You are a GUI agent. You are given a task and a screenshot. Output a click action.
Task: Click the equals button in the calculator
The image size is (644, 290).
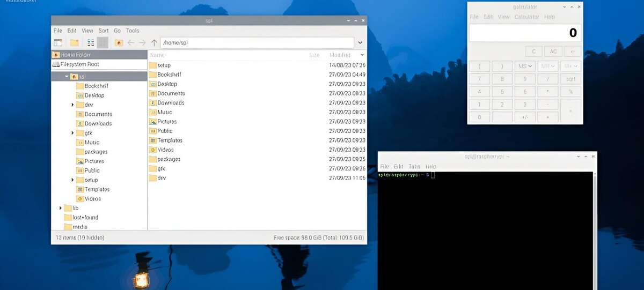click(570, 110)
